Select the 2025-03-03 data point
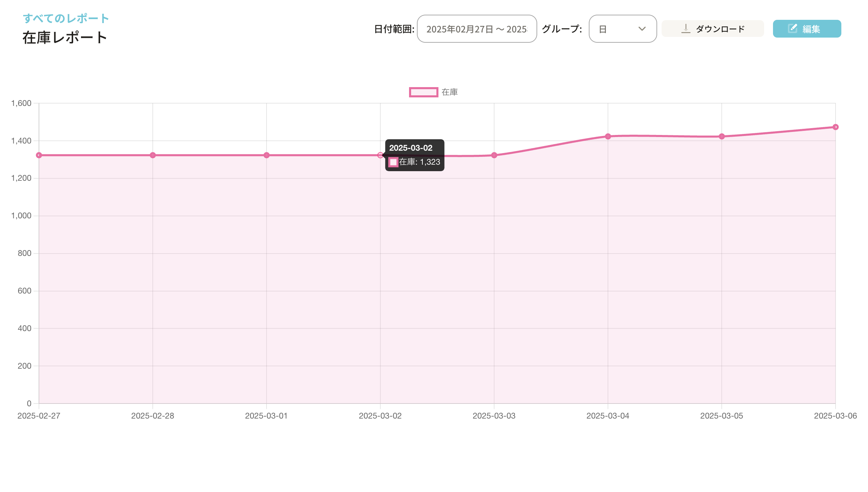The width and height of the screenshot is (868, 492). tap(494, 155)
